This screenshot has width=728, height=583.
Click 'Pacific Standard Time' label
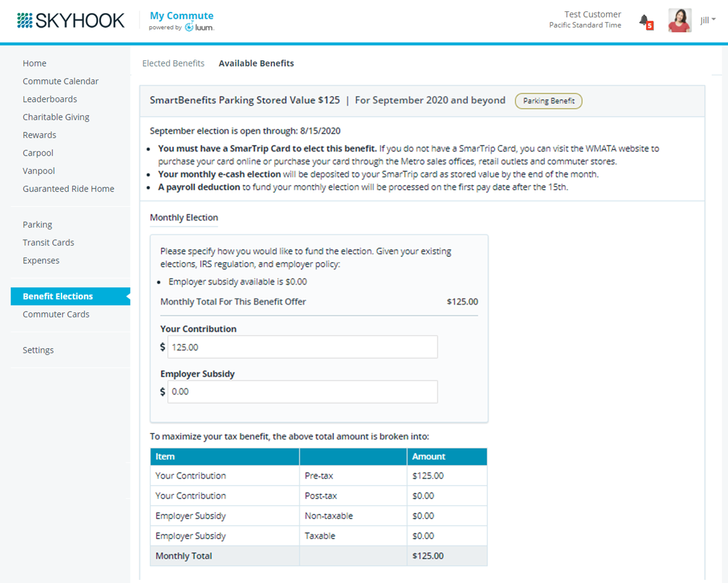coord(585,25)
